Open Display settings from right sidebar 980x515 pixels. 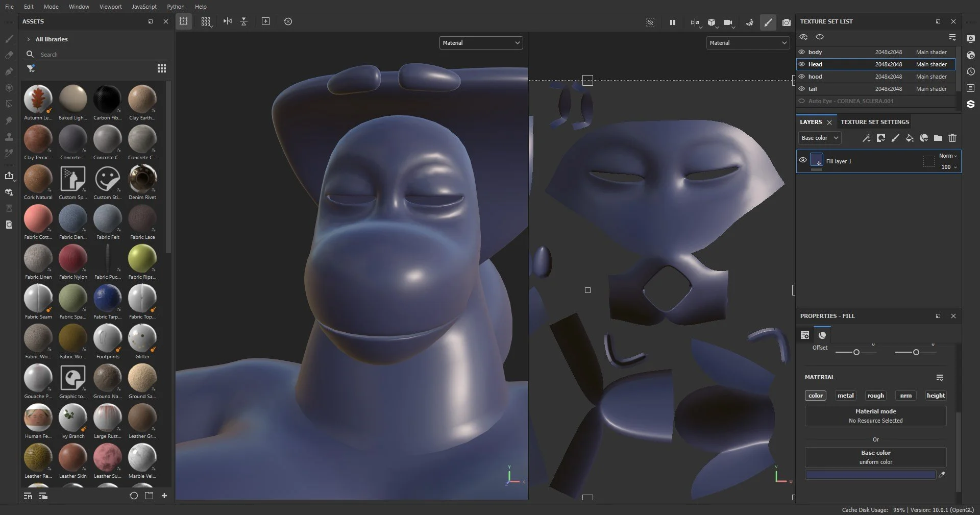(x=971, y=39)
